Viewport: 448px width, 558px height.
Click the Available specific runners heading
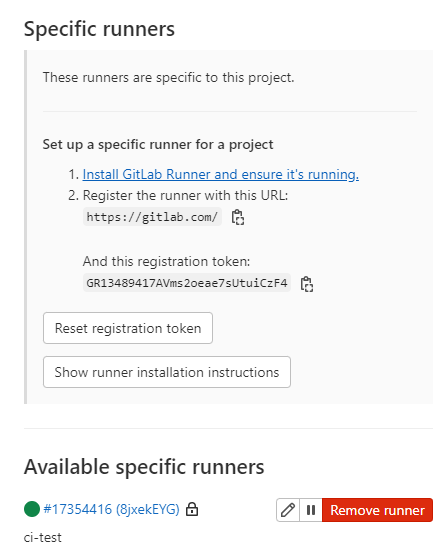[144, 467]
